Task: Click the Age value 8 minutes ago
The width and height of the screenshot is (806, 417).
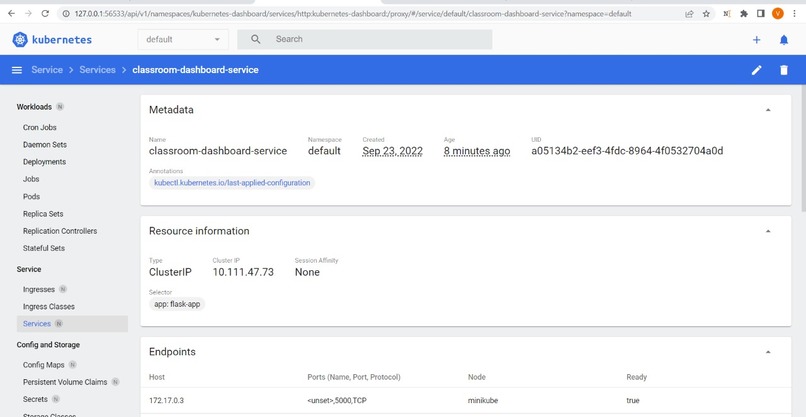Action: (x=477, y=151)
